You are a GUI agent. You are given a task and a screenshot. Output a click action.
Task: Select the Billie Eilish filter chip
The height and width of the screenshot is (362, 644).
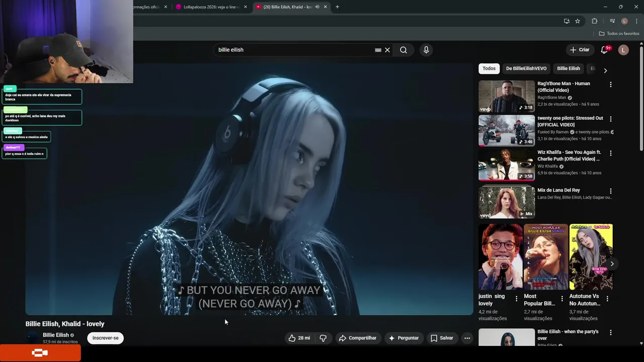[569, 68]
